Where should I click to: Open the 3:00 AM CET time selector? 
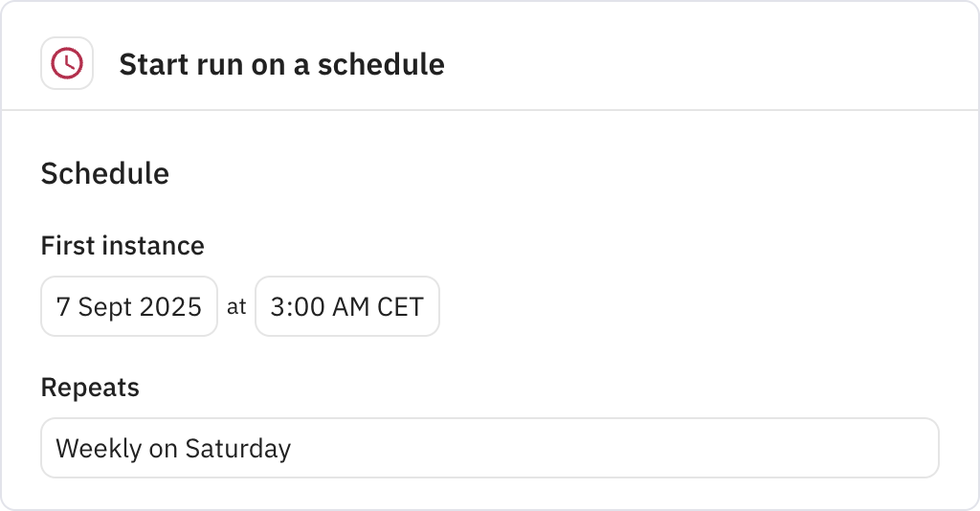[347, 306]
